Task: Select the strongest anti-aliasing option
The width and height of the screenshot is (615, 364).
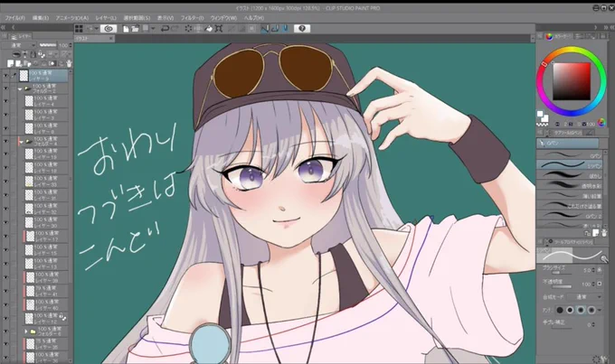Action: click(591, 310)
